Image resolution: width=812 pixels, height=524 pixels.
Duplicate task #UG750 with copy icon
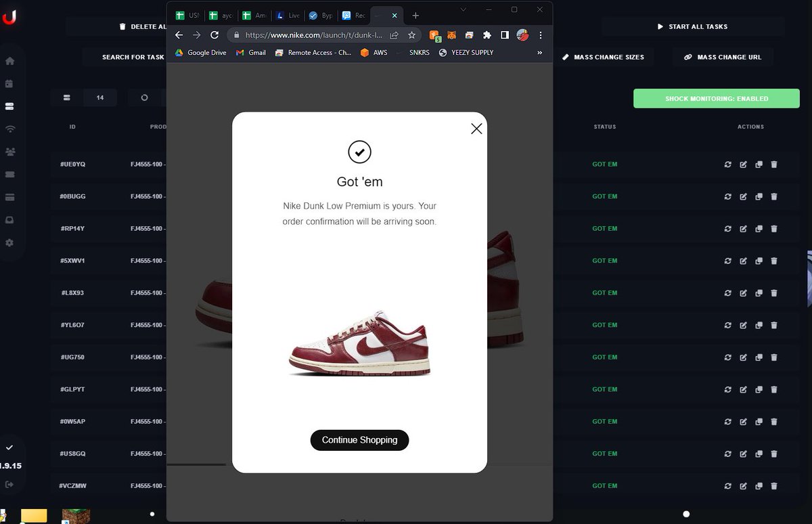point(759,357)
